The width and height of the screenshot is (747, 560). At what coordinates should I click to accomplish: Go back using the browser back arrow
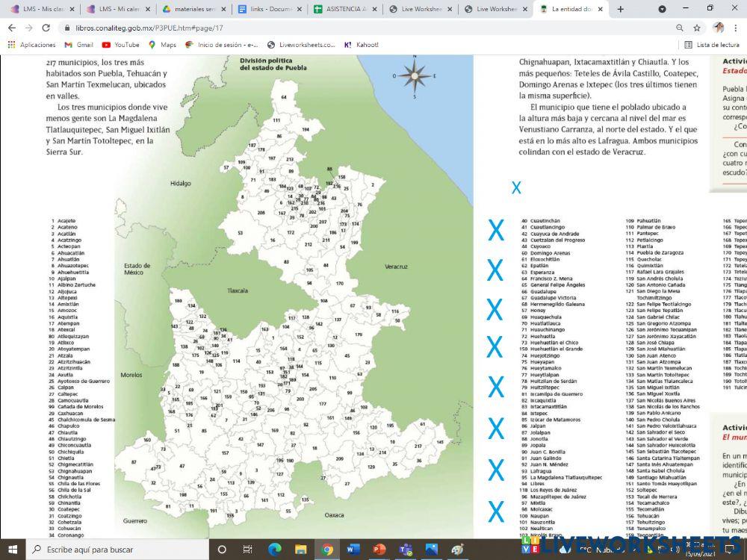11,28
